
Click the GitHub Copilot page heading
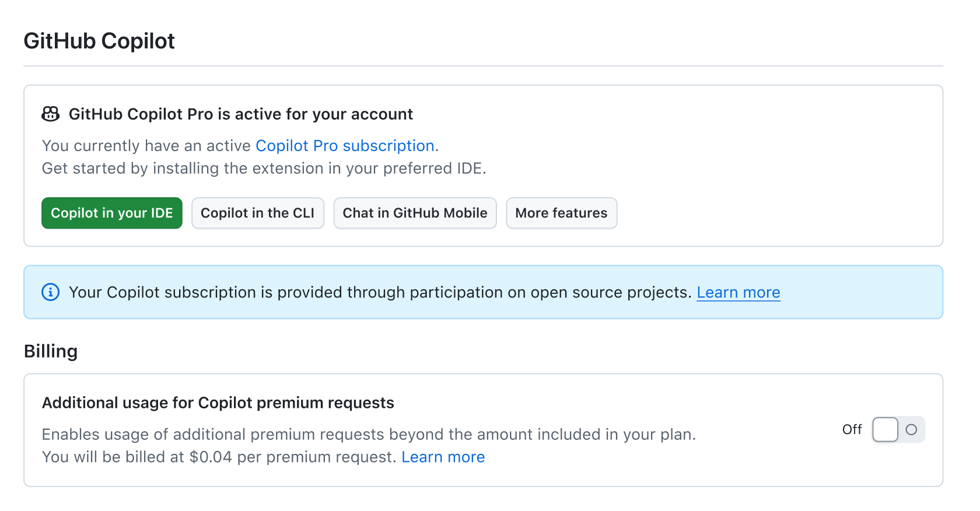(x=99, y=41)
